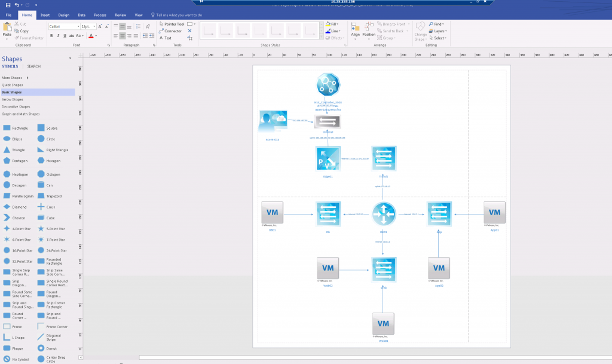Select the Connector tool
Screen dimensions: 612x364
[173, 30]
